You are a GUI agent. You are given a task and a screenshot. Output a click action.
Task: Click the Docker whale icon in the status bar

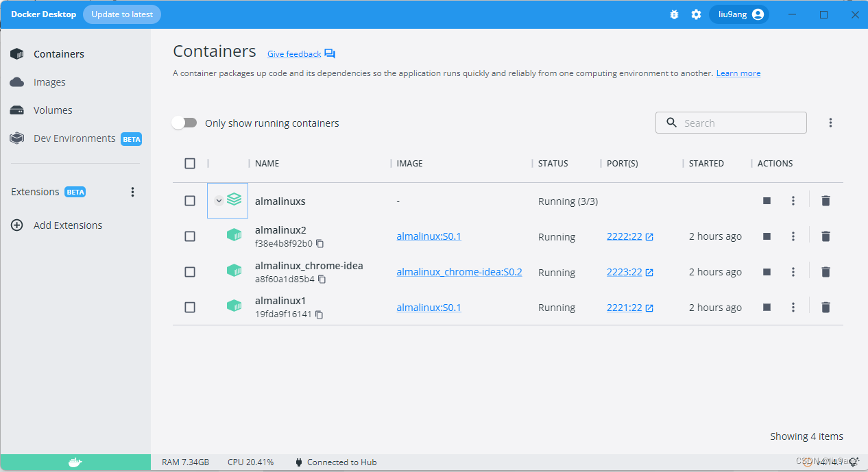tap(75, 462)
